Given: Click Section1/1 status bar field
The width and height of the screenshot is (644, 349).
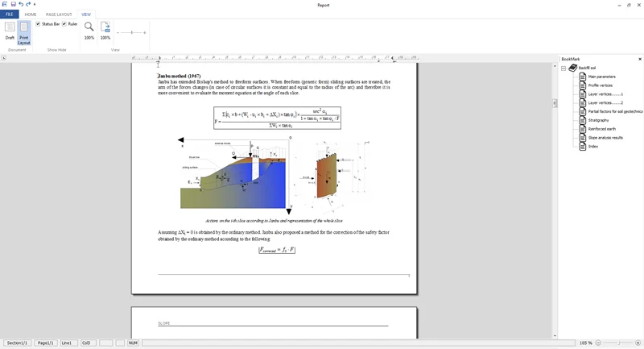Looking at the screenshot, I should (x=17, y=343).
